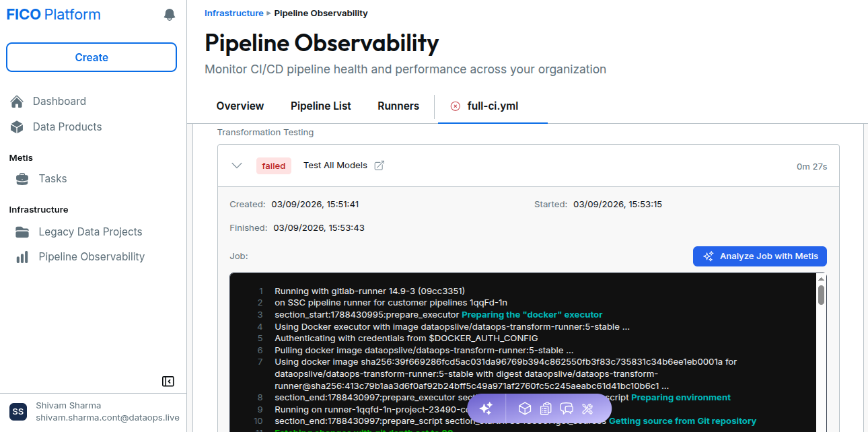
Task: Click log line 1 gitlab-runner version
Action: (369, 291)
